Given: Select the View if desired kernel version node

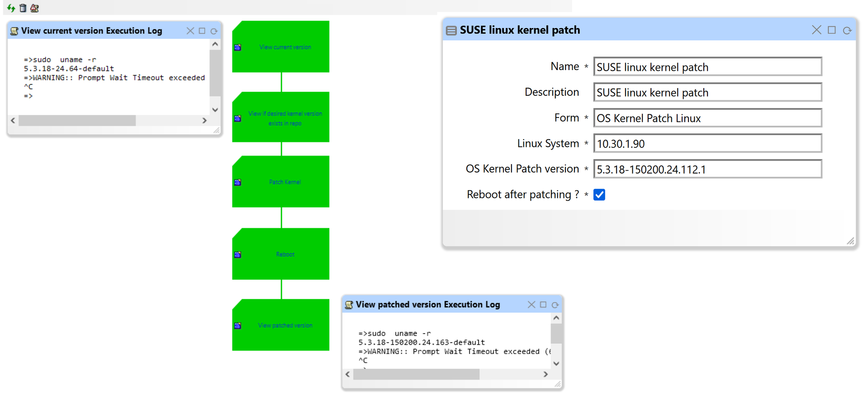Looking at the screenshot, I should (281, 117).
